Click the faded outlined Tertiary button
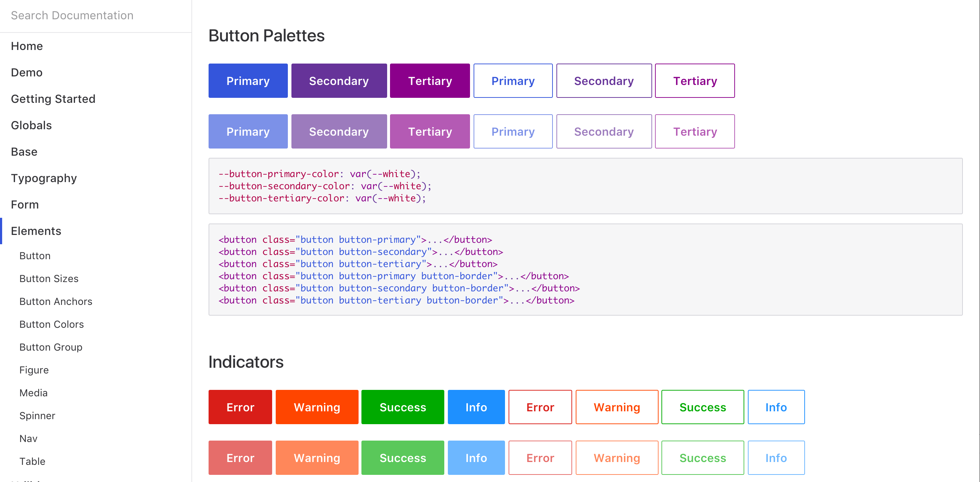This screenshot has width=980, height=482. [694, 132]
